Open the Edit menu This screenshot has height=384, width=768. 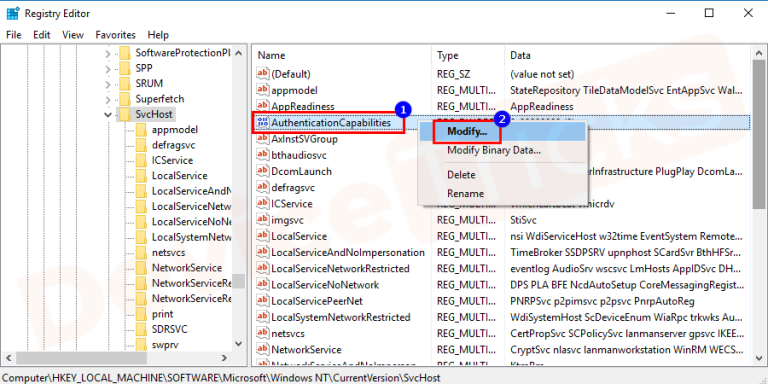coord(42,35)
